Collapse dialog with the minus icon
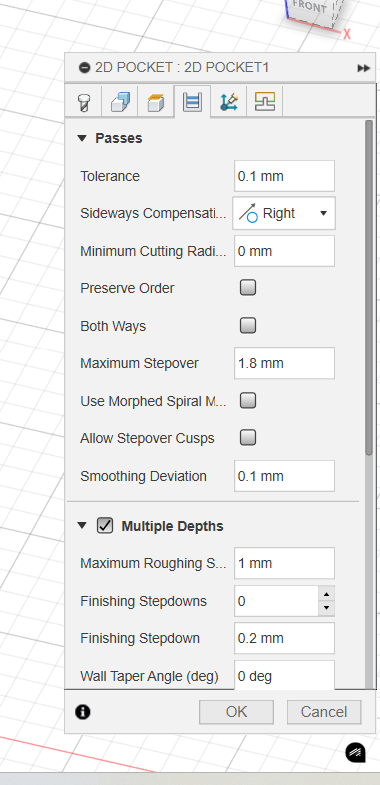Viewport: 380px width, 785px height. click(x=84, y=68)
